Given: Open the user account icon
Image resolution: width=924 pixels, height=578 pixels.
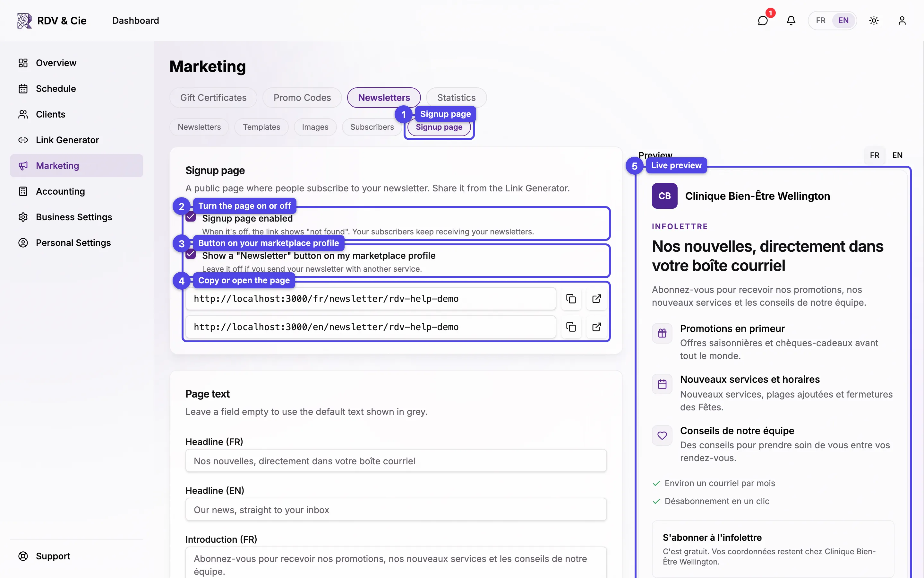Looking at the screenshot, I should (902, 21).
